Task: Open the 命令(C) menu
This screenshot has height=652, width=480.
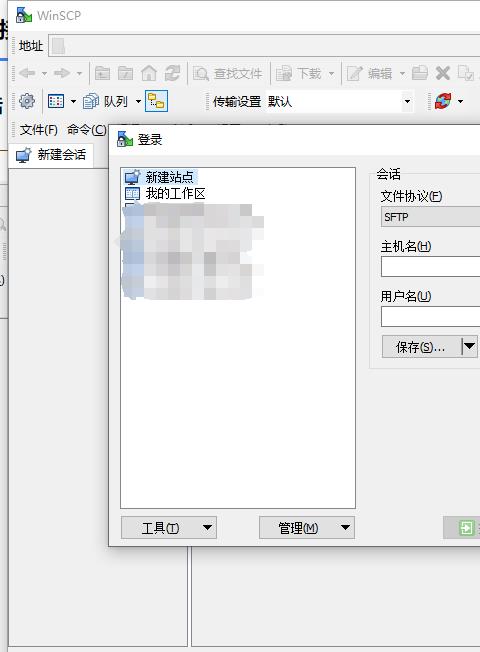Action: (x=87, y=130)
